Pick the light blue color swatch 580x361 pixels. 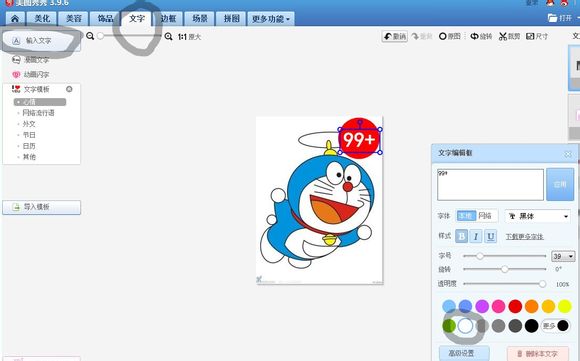(449, 306)
